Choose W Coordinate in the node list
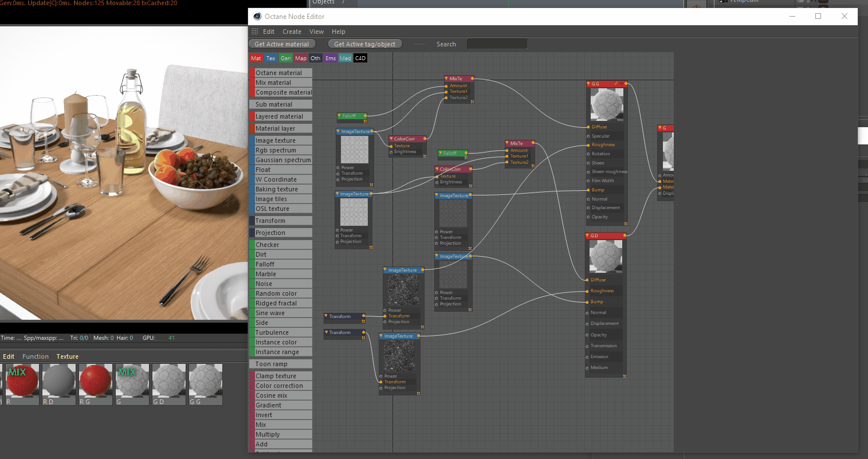868x459 pixels. 281,179
